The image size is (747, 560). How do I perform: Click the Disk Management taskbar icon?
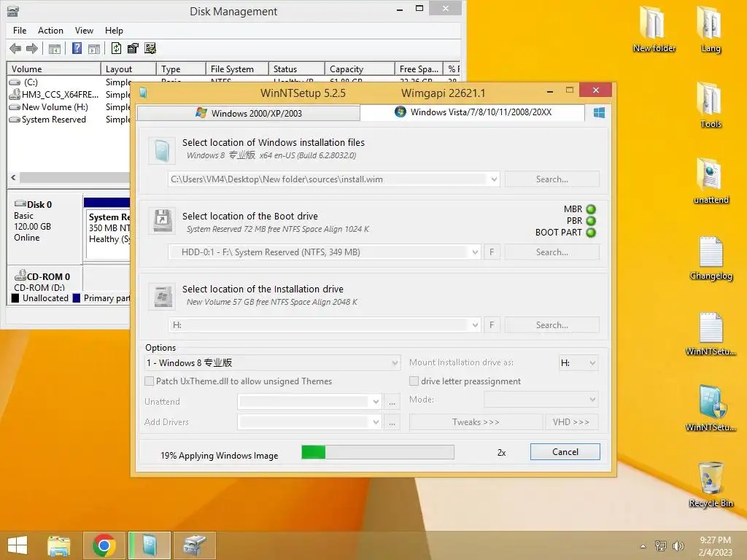pos(194,545)
